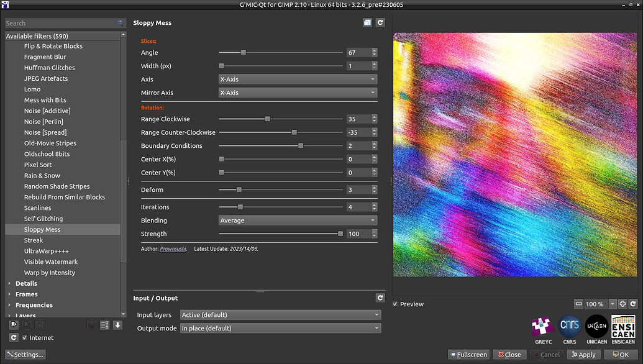
Task: Toggle the Preview checkbox
Action: click(396, 304)
